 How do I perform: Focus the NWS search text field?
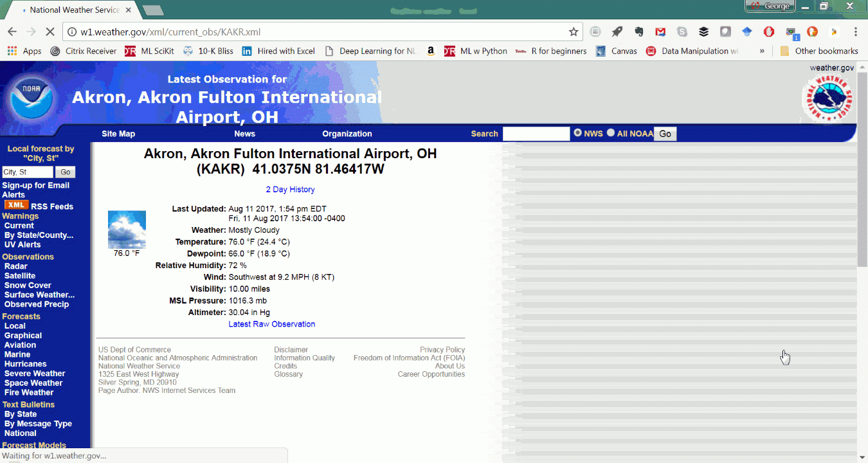click(x=536, y=134)
